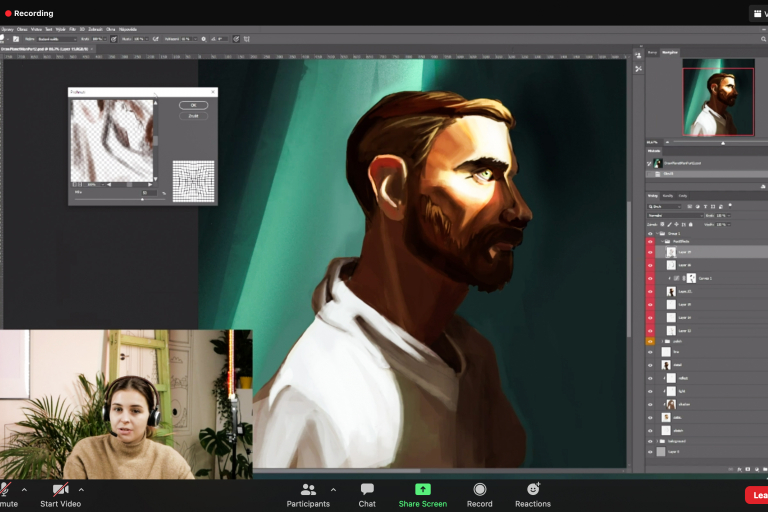Filter layers by adjustment layers icon

pyautogui.click(x=697, y=206)
